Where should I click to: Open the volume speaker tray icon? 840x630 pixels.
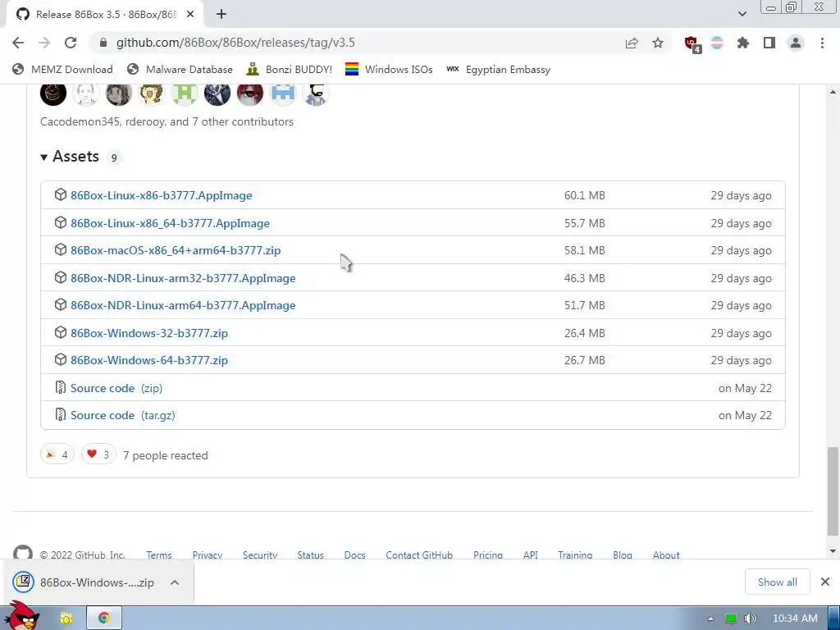pos(750,619)
